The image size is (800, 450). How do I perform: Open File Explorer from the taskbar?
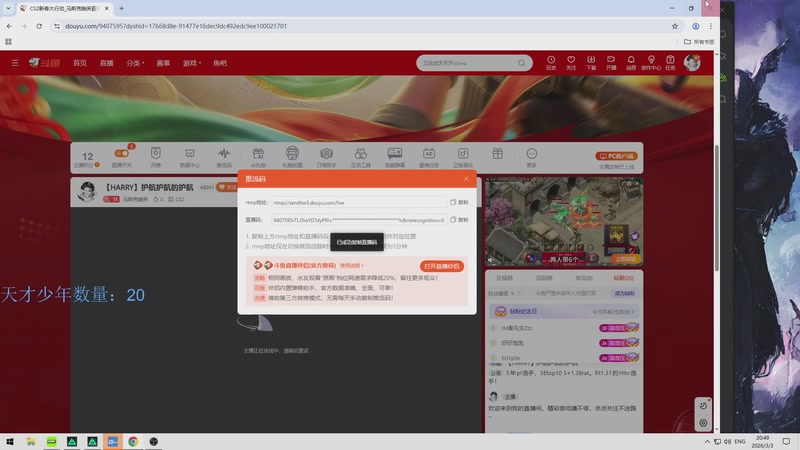[x=31, y=441]
